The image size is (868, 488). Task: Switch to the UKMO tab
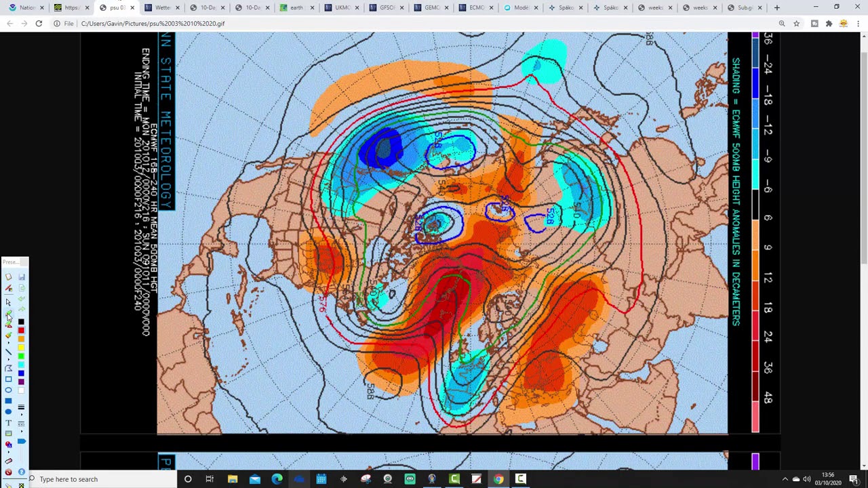coord(342,7)
